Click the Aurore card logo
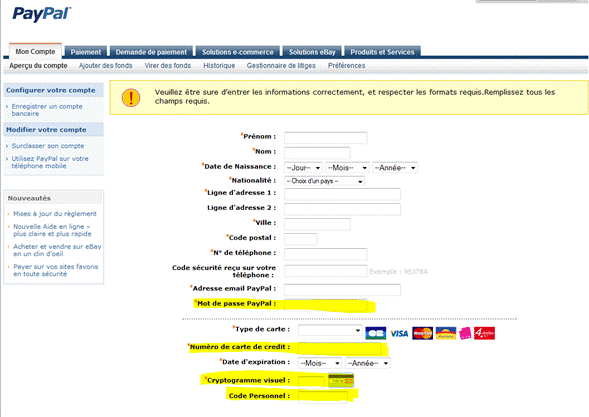The height and width of the screenshot is (417, 589). point(446,333)
